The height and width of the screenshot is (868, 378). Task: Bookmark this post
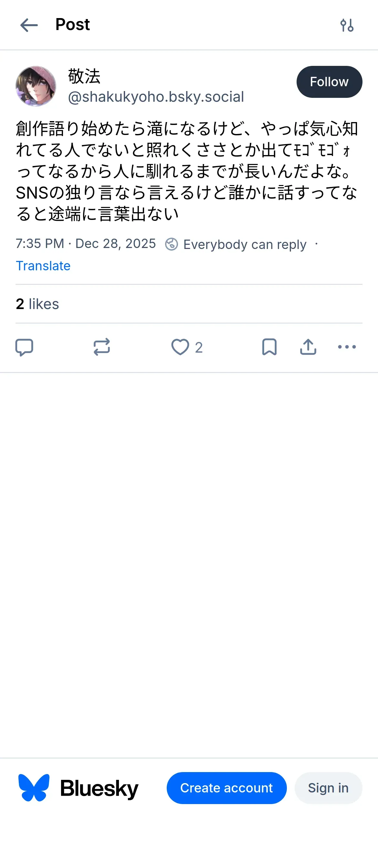(269, 347)
